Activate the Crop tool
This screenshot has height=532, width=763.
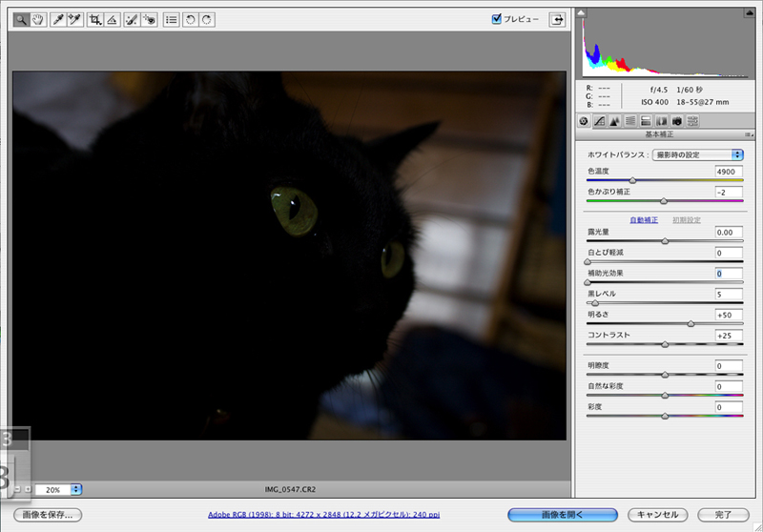[95, 20]
